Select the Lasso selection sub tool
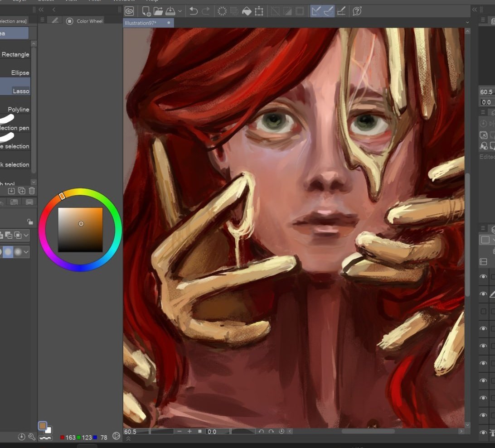This screenshot has height=448, width=495. pos(15,87)
